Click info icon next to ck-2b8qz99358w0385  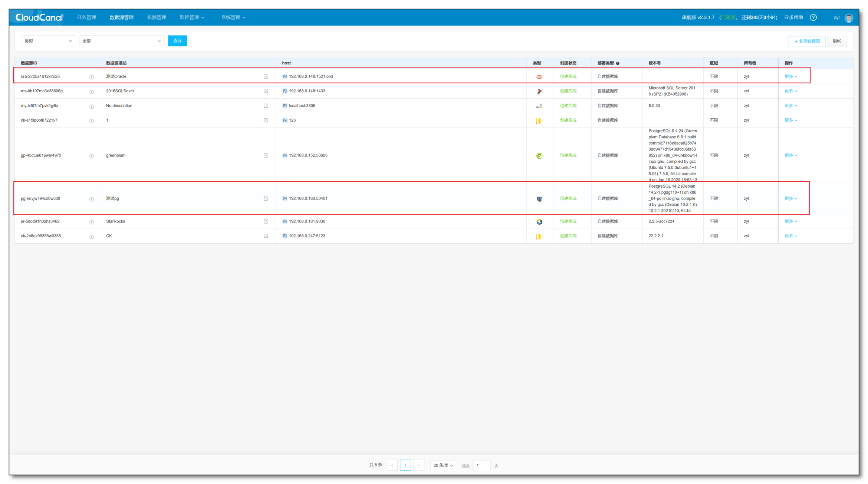click(91, 237)
